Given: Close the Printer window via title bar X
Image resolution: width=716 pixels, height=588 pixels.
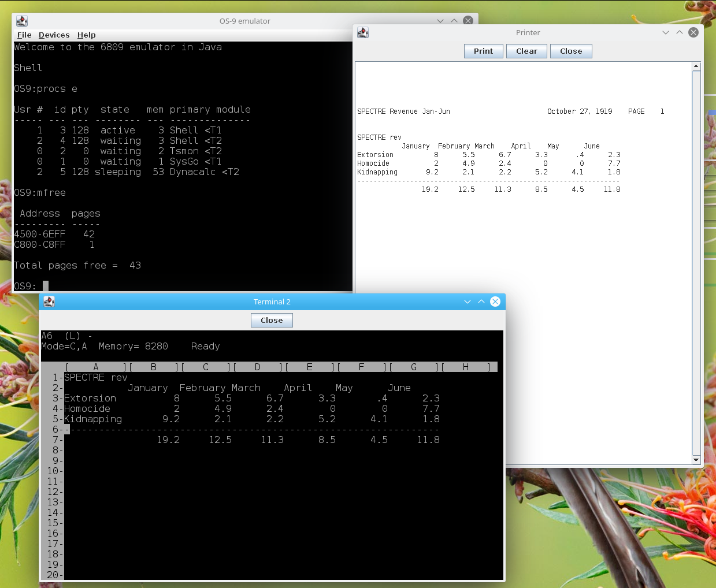Looking at the screenshot, I should 693,32.
